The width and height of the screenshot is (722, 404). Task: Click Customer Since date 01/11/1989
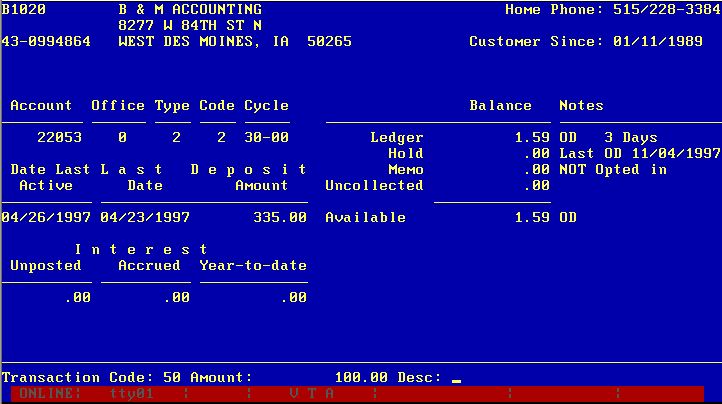658,41
